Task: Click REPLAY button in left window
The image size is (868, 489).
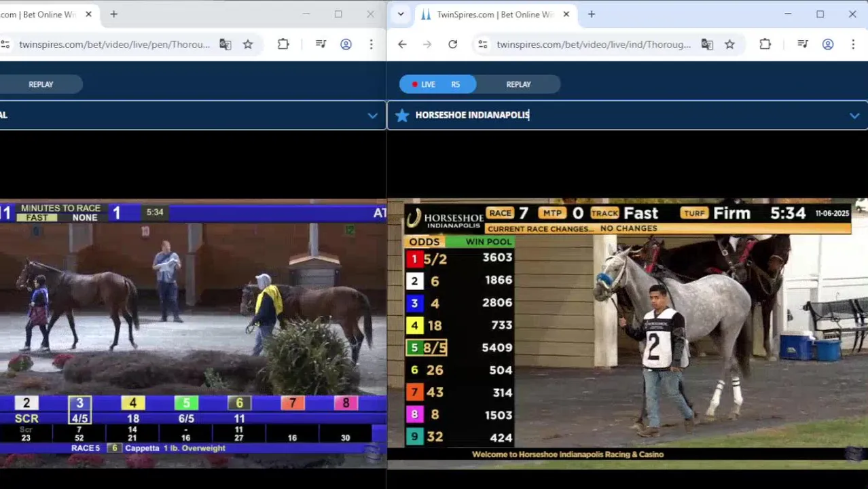Action: (41, 84)
